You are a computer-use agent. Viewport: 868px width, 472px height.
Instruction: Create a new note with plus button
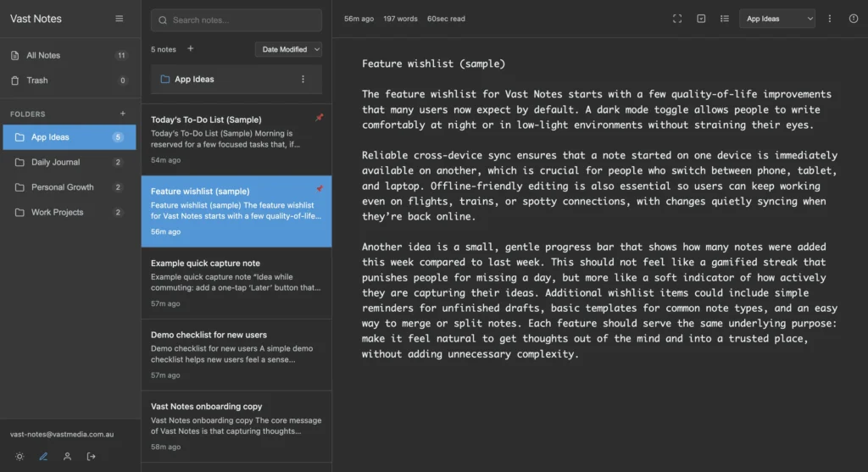point(190,49)
